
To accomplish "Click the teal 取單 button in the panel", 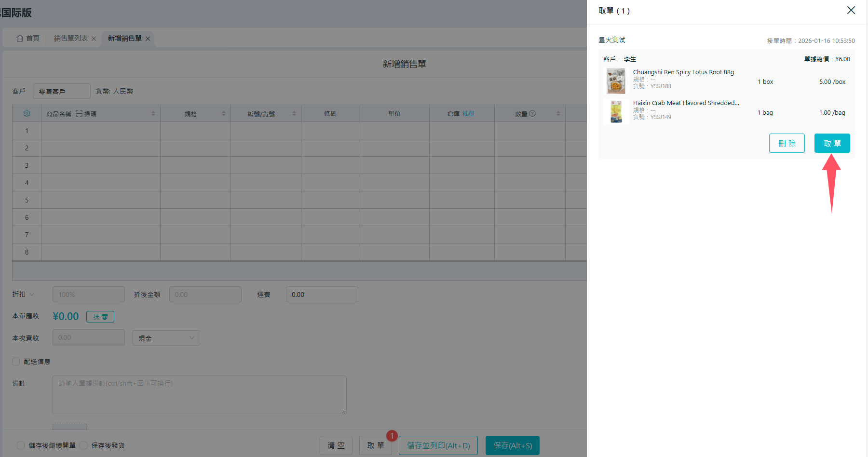I will [832, 143].
